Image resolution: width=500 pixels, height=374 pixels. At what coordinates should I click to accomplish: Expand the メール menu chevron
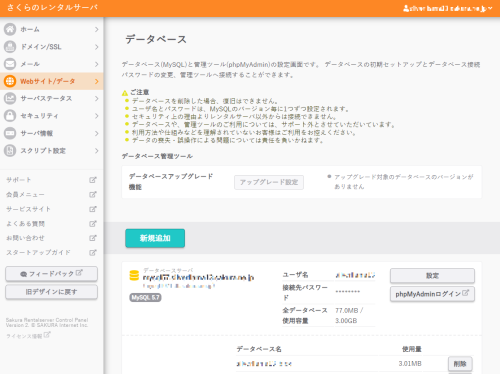[x=96, y=64]
